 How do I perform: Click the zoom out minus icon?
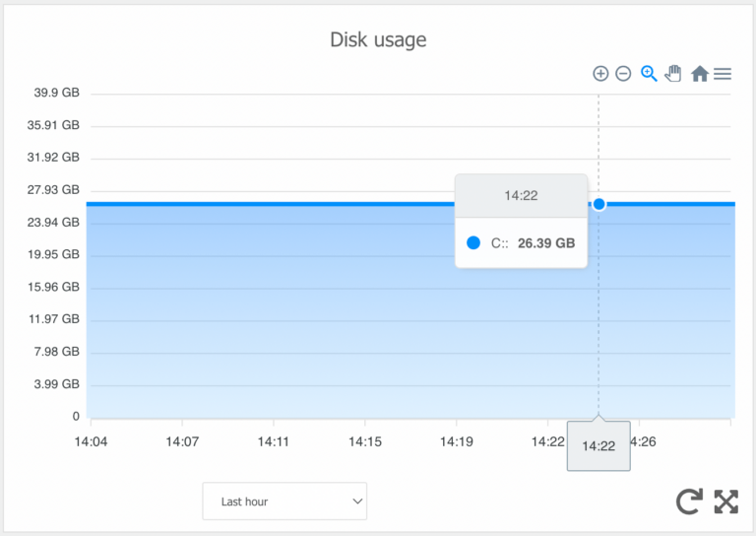(x=623, y=74)
